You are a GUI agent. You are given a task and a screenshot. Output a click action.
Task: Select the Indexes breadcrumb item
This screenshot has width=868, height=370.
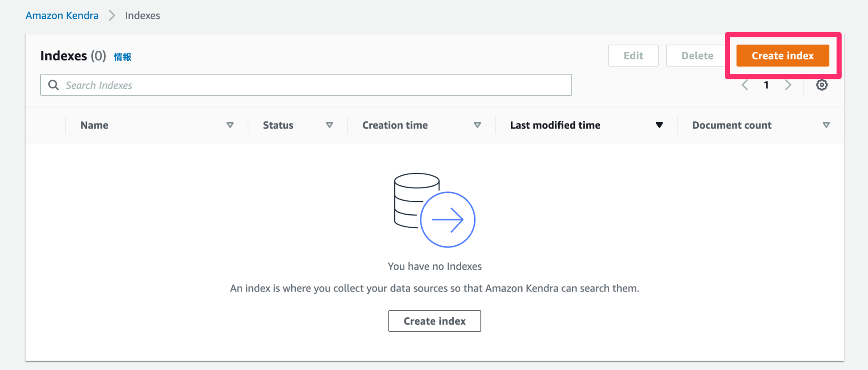click(x=142, y=15)
